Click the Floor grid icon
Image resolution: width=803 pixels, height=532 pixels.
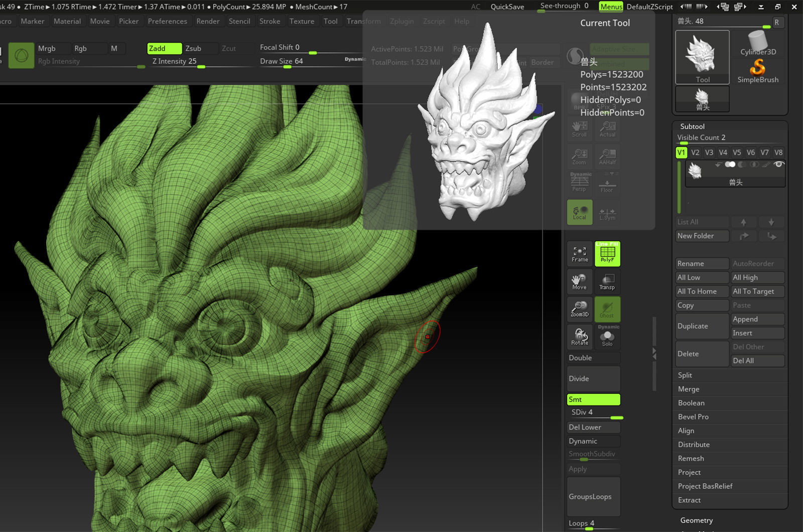point(607,183)
